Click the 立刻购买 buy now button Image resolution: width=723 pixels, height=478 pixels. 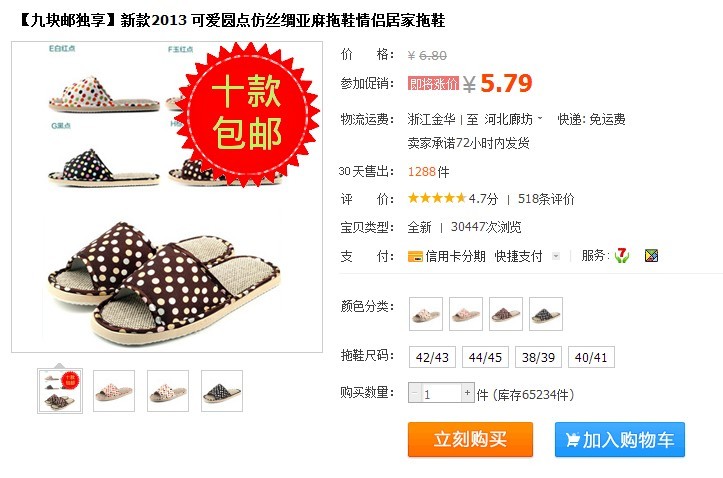coord(470,439)
